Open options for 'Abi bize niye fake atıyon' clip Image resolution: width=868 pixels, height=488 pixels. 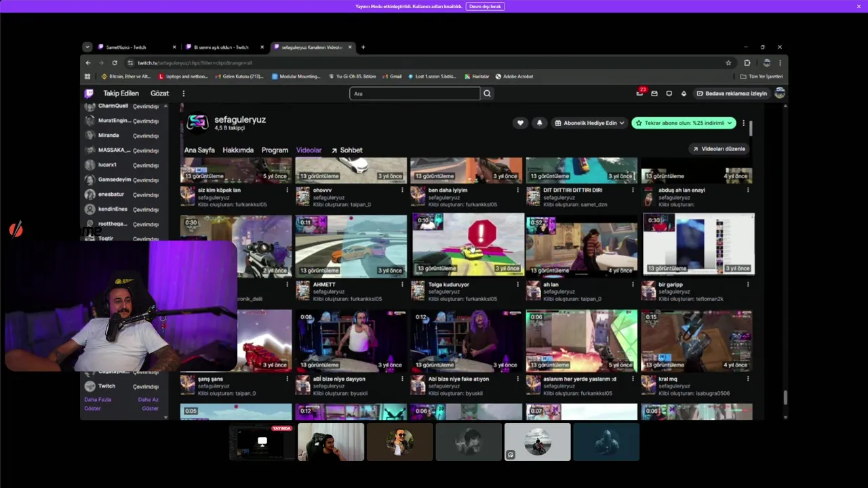[517, 379]
